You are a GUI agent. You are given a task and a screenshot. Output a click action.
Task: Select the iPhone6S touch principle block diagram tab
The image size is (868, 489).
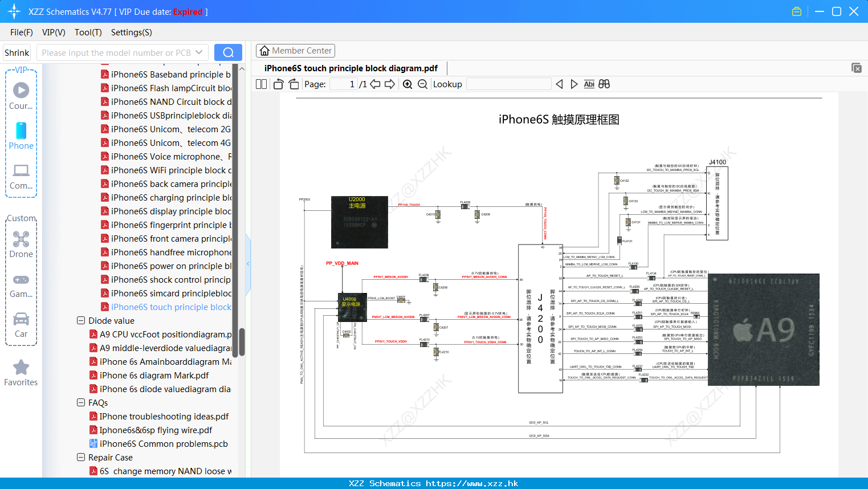click(x=351, y=68)
